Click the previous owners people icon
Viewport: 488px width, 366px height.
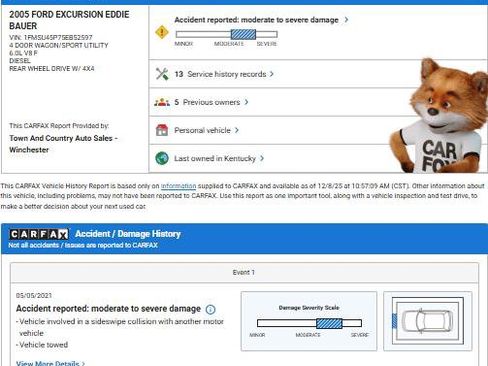pos(162,102)
